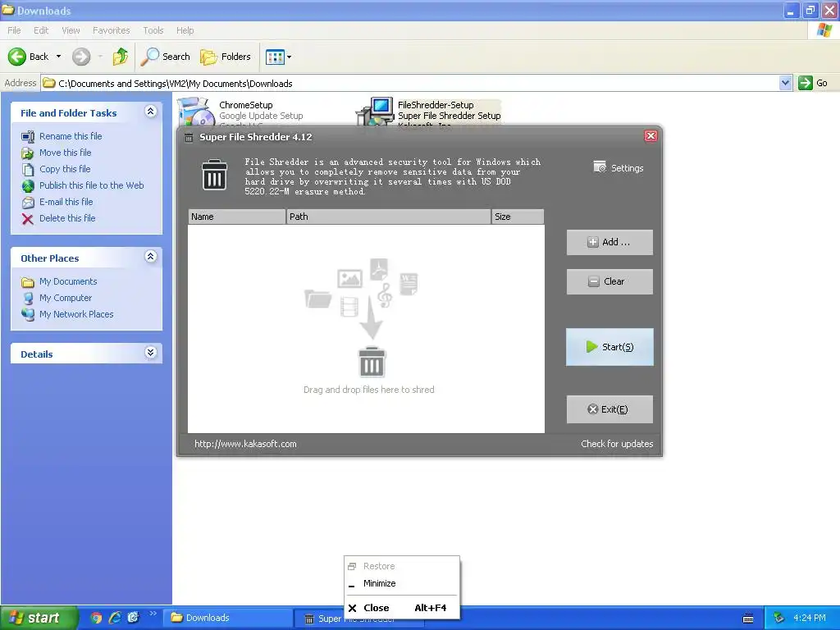
Task: Choose Minimize from the taskbar context menu
Action: click(402, 583)
